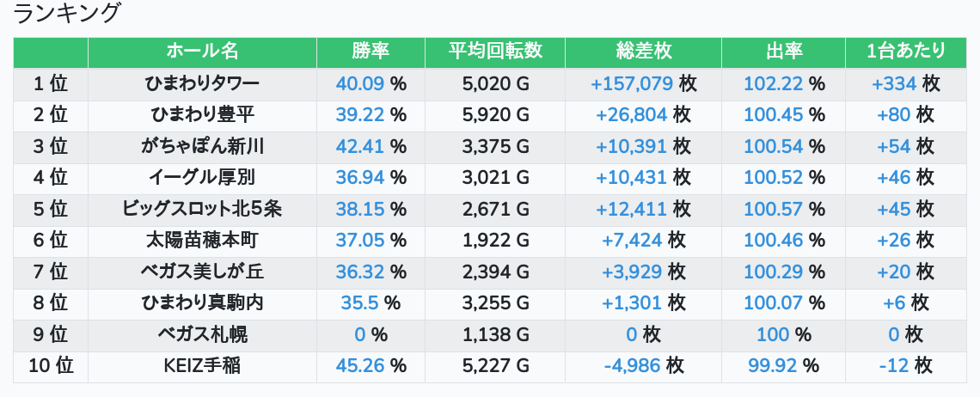Click the 1台あたり column header
980x397 pixels.
(x=905, y=52)
